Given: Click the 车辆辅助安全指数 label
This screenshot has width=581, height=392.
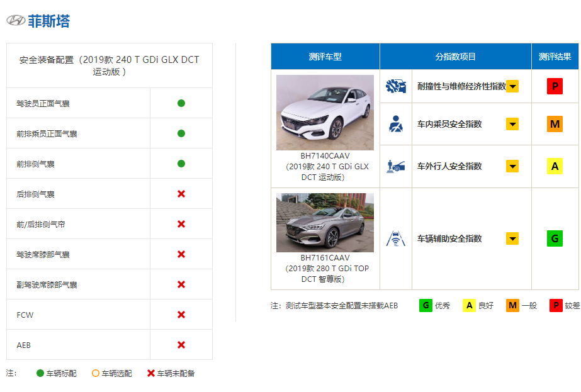Looking at the screenshot, I should click(449, 238).
